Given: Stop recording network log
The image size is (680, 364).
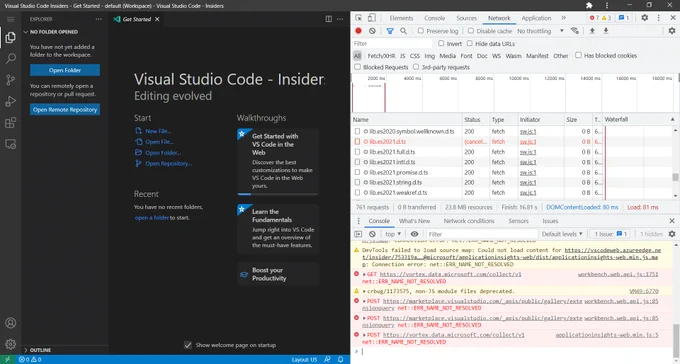Looking at the screenshot, I should click(x=358, y=31).
